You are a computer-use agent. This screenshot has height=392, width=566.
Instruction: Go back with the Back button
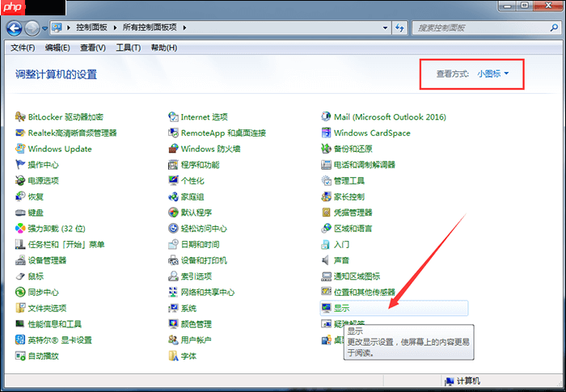click(x=15, y=28)
